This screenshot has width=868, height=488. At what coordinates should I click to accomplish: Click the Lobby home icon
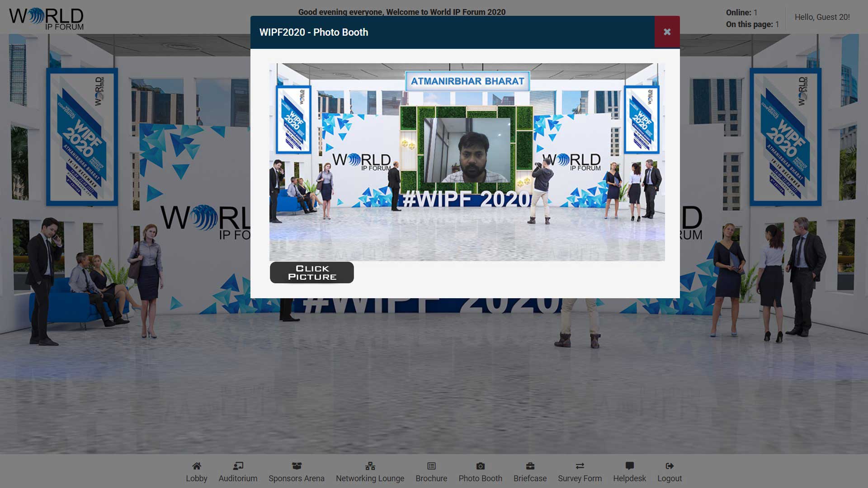196,466
